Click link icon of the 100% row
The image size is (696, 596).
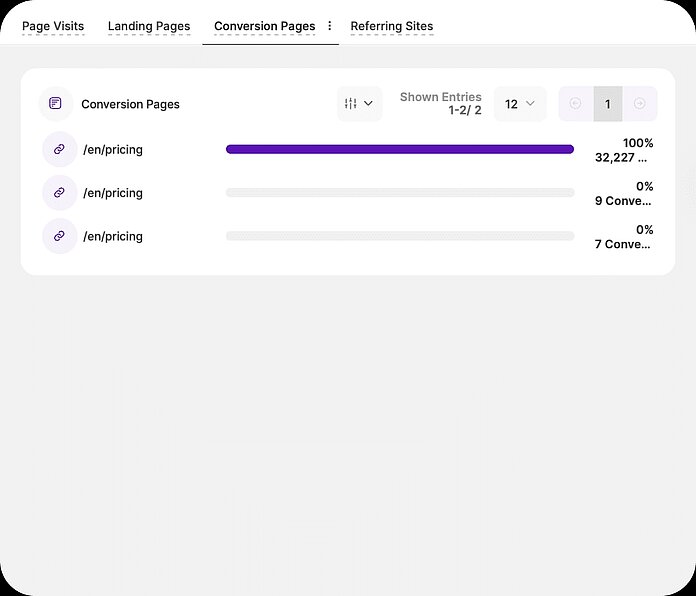(x=59, y=150)
